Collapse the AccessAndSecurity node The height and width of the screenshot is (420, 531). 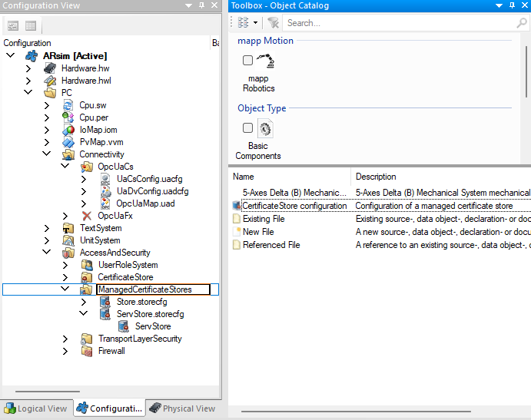[x=46, y=251]
